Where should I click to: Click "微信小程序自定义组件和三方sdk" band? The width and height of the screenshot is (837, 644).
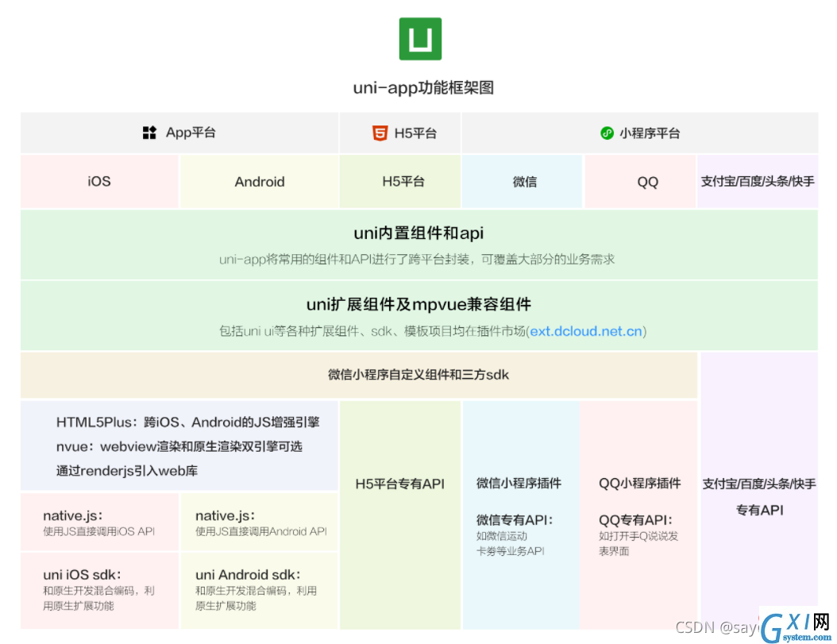click(x=359, y=375)
